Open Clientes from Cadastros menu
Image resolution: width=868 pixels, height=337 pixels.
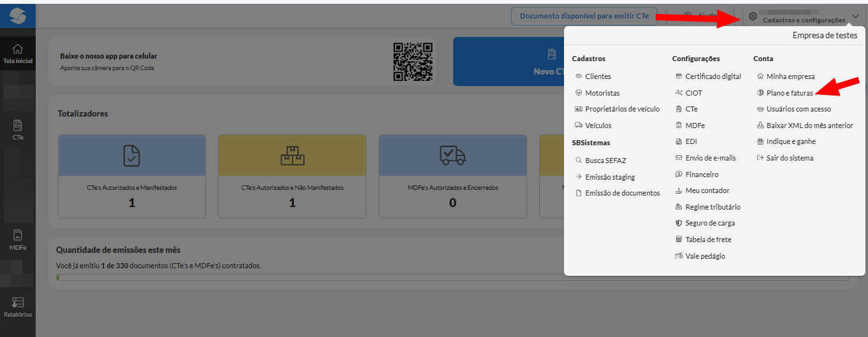point(598,76)
